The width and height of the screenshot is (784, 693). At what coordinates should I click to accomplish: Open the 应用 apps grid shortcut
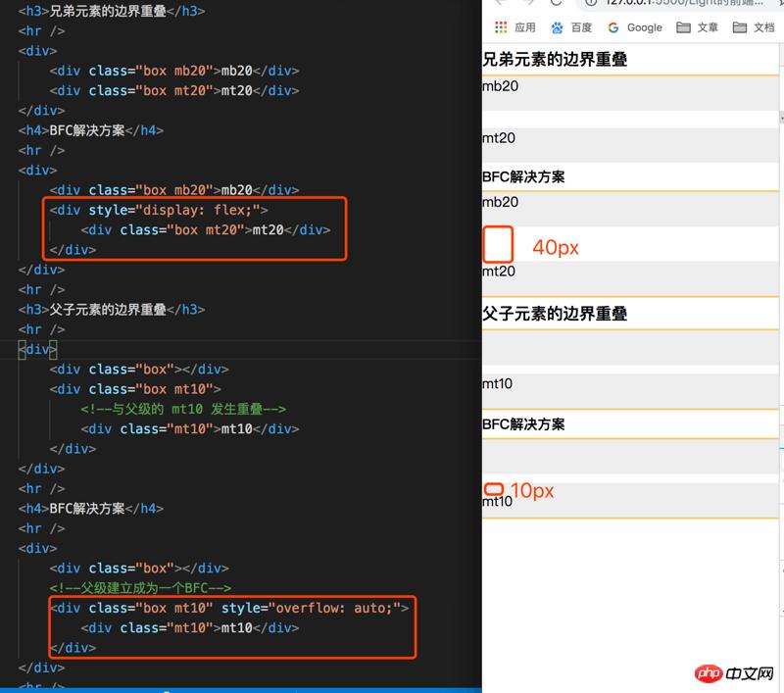515,27
